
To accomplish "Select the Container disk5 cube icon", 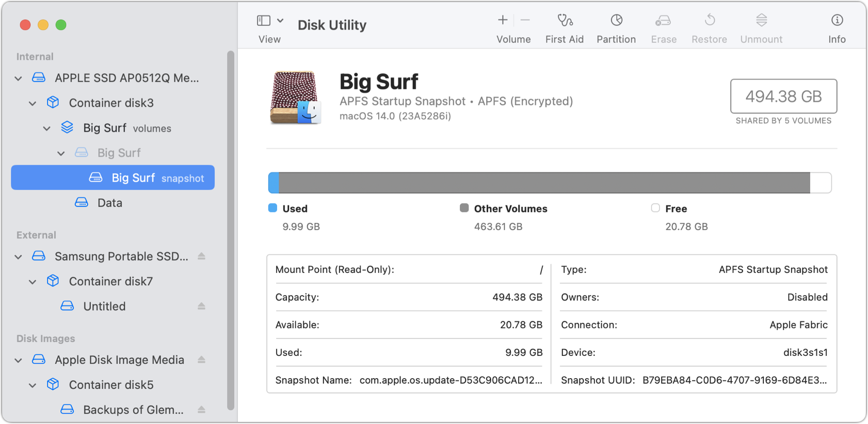I will (x=53, y=384).
